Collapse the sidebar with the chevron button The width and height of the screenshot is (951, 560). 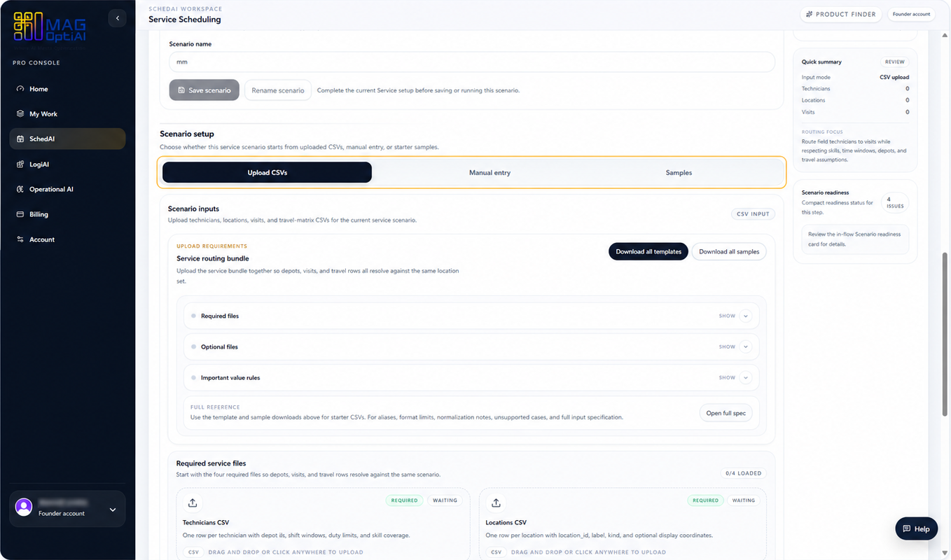(x=118, y=18)
